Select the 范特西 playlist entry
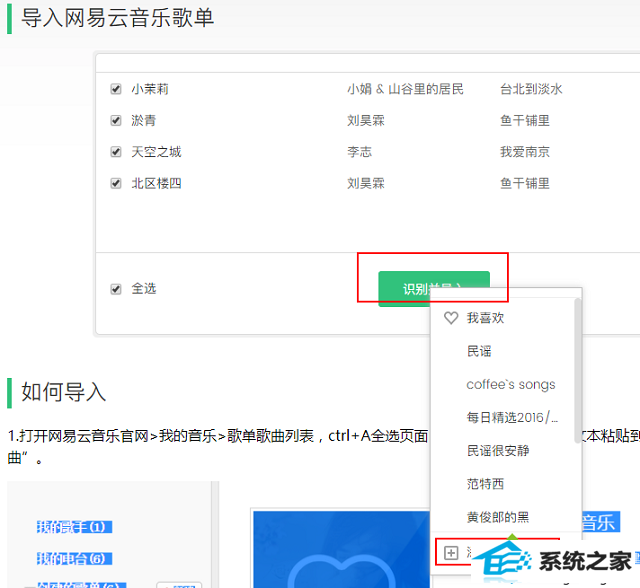This screenshot has height=588, width=640. point(485,484)
